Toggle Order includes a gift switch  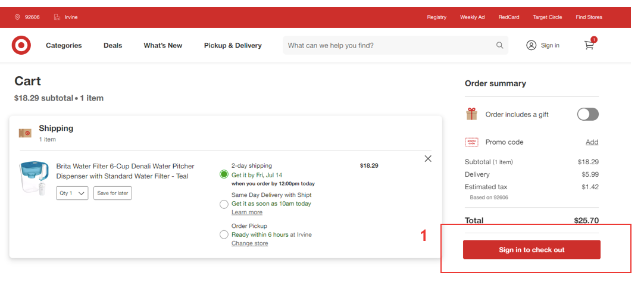[x=587, y=114]
